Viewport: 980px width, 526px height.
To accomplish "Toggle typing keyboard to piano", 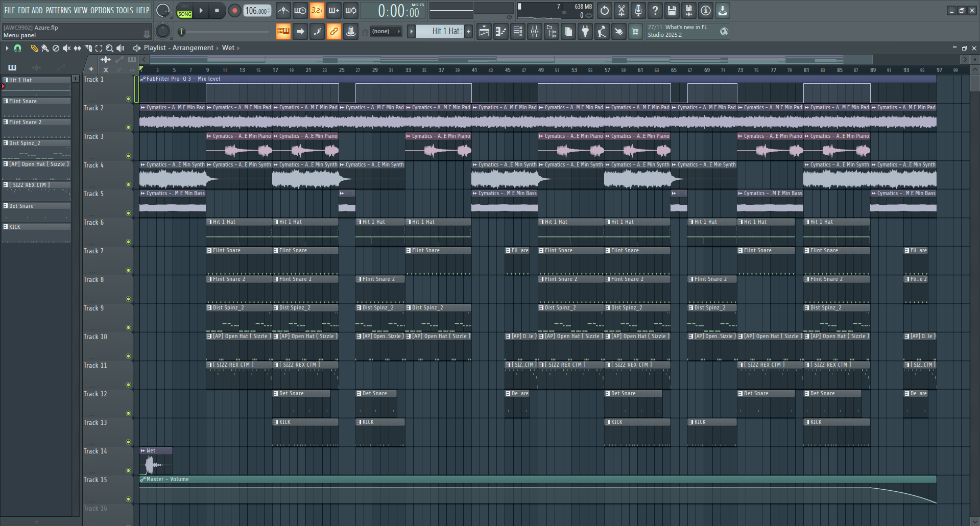I will click(283, 32).
